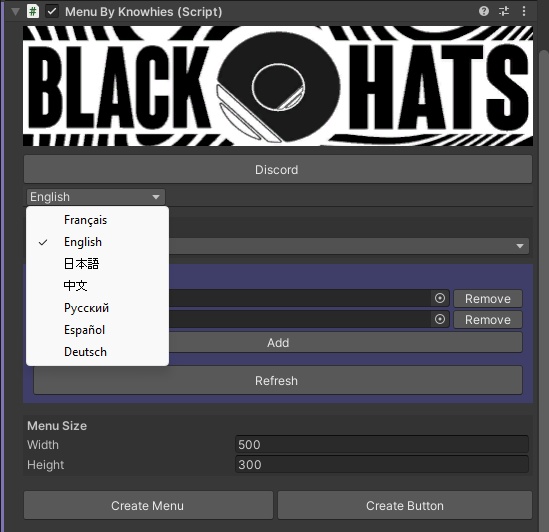Click the Refresh button
This screenshot has height=532, width=549.
click(278, 380)
